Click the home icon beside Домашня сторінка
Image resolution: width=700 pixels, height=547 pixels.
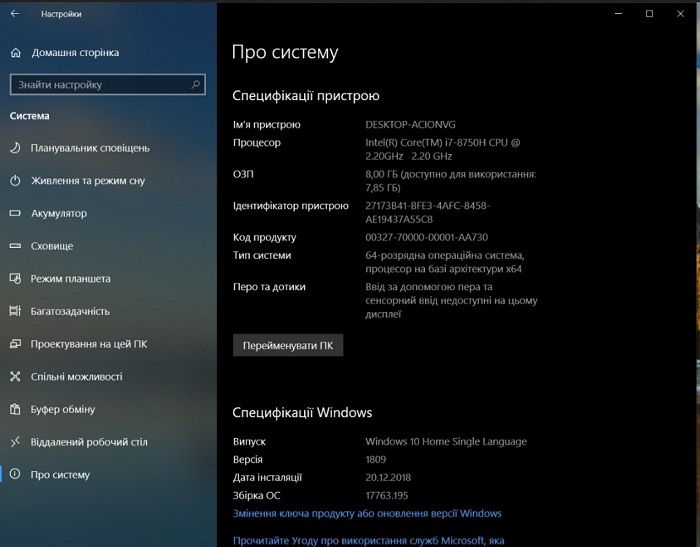click(x=16, y=53)
